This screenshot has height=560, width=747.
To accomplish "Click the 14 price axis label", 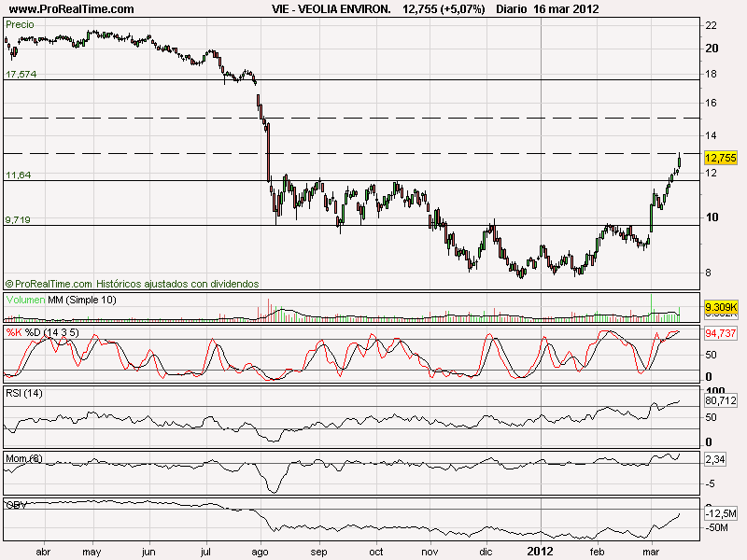I will coord(712,135).
